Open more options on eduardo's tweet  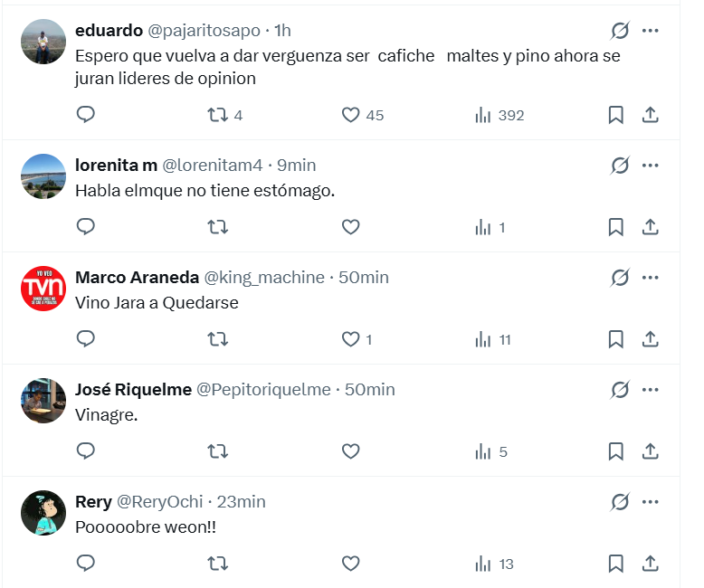click(650, 31)
